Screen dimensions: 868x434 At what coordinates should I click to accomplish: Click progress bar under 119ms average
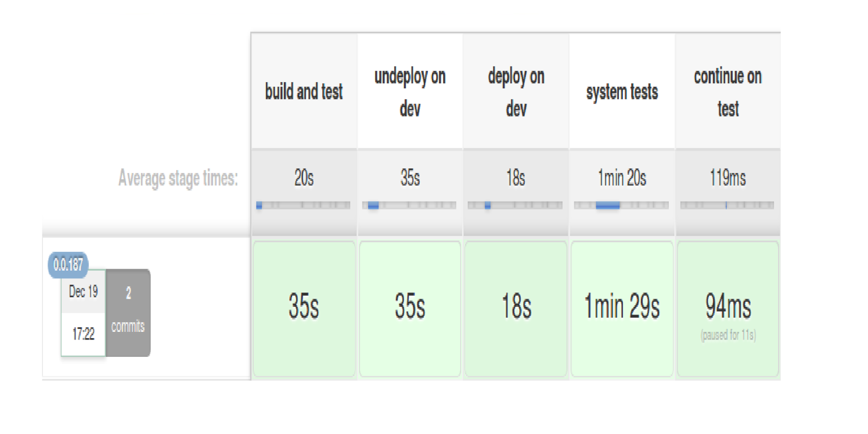(x=727, y=205)
